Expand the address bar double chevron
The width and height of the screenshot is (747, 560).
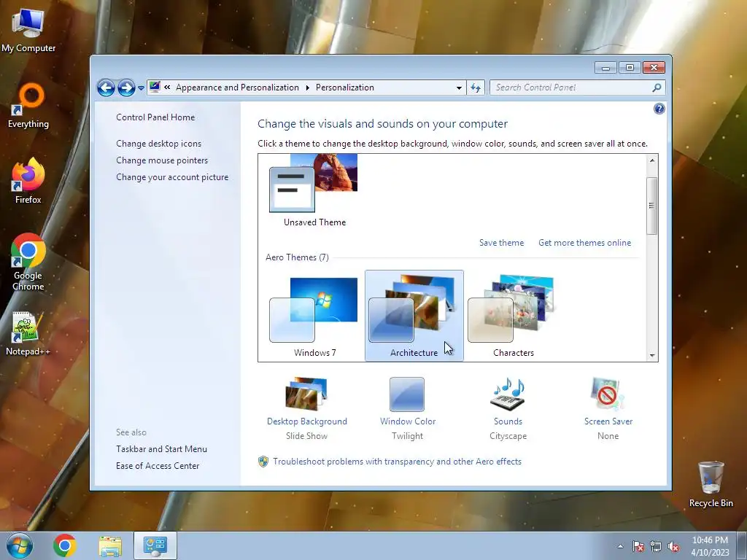[x=167, y=87]
